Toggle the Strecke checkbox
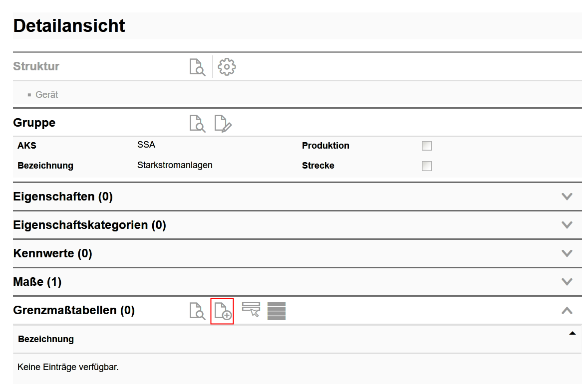This screenshot has height=384, width=588. coord(427,166)
